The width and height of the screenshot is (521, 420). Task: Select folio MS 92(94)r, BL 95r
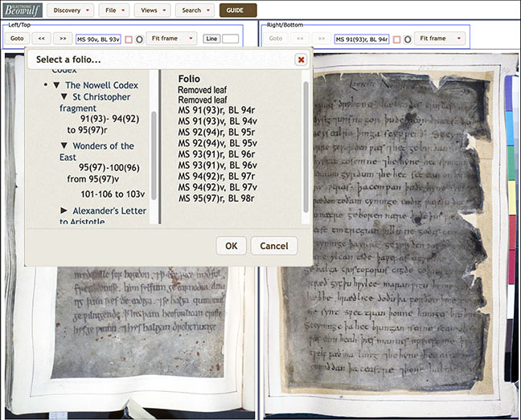tap(216, 132)
